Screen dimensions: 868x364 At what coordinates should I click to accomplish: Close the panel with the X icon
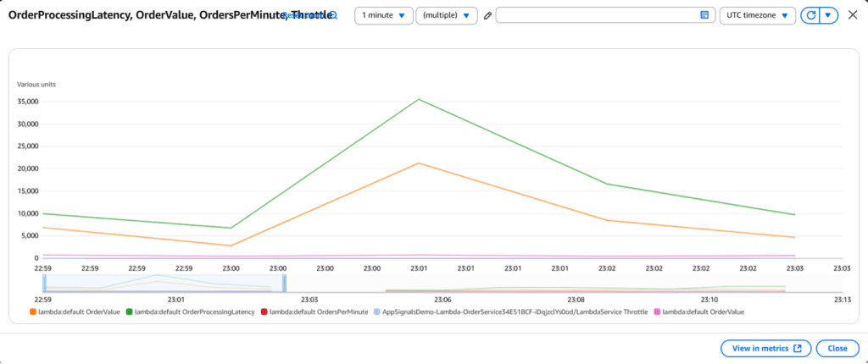coord(852,15)
